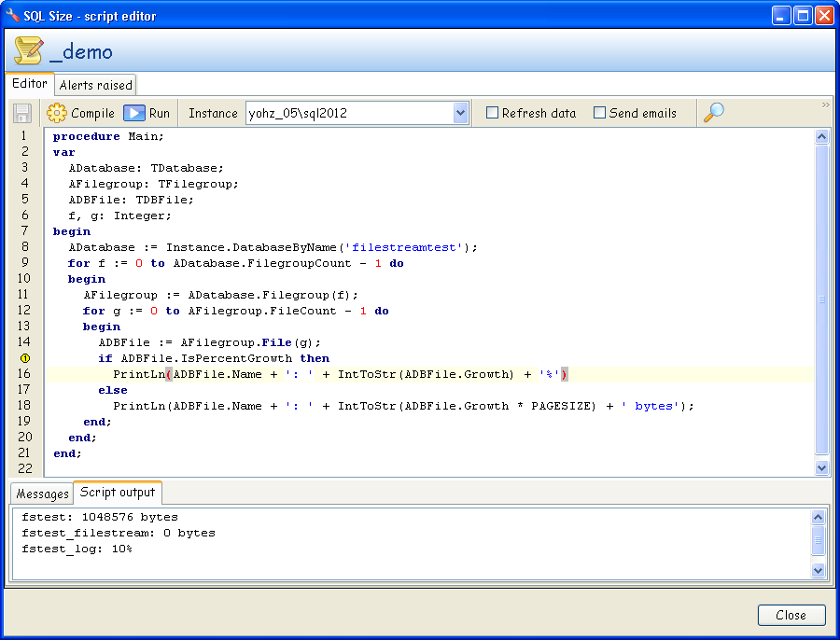The image size is (840, 640).
Task: Click the Compile gear icon
Action: pyautogui.click(x=56, y=113)
